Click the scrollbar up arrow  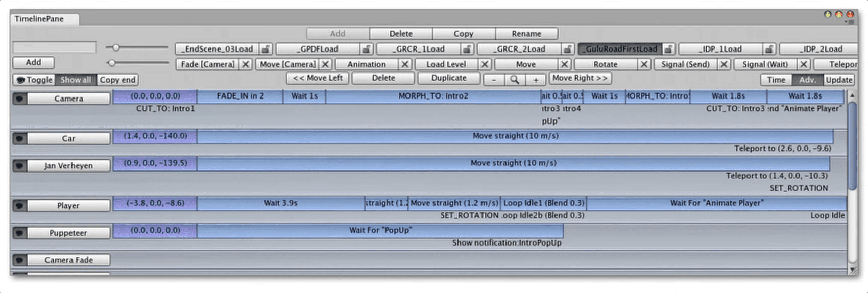click(852, 95)
